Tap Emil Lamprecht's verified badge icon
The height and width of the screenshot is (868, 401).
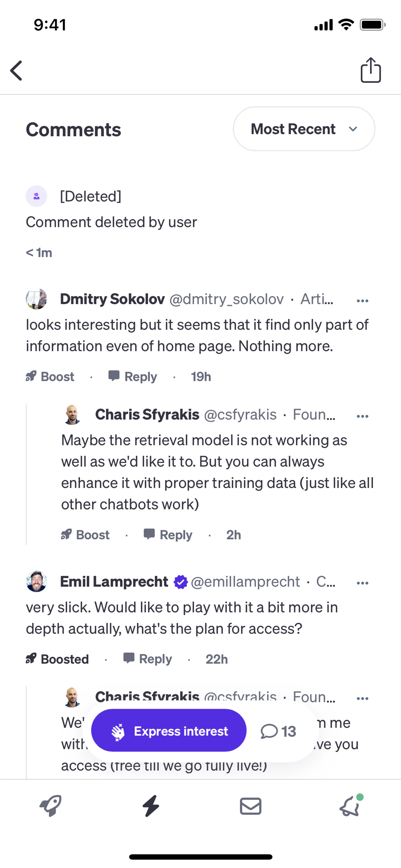181,582
